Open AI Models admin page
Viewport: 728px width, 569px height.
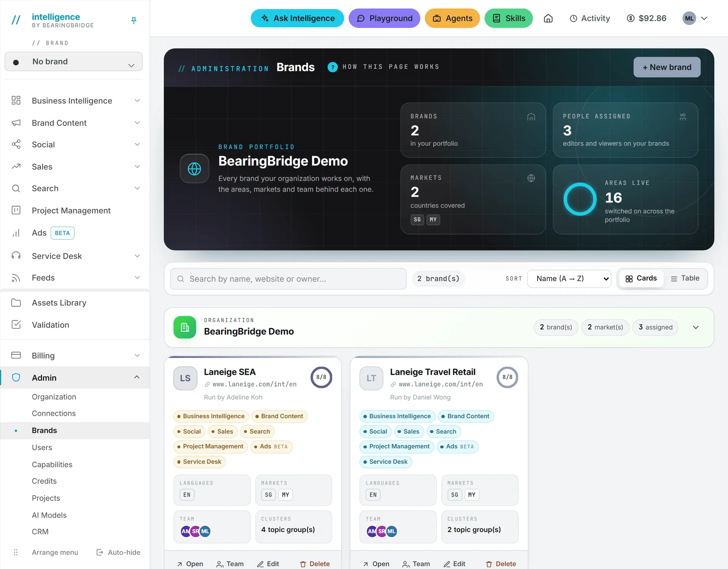pyautogui.click(x=49, y=515)
